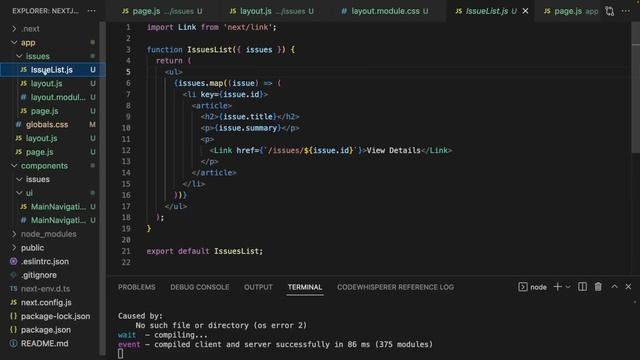Split the terminal panel
Image resolution: width=640 pixels, height=360 pixels.
coord(582,287)
